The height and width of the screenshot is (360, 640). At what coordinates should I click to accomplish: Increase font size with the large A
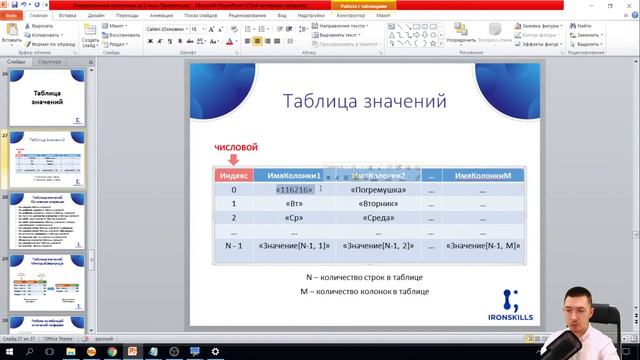pyautogui.click(x=211, y=29)
